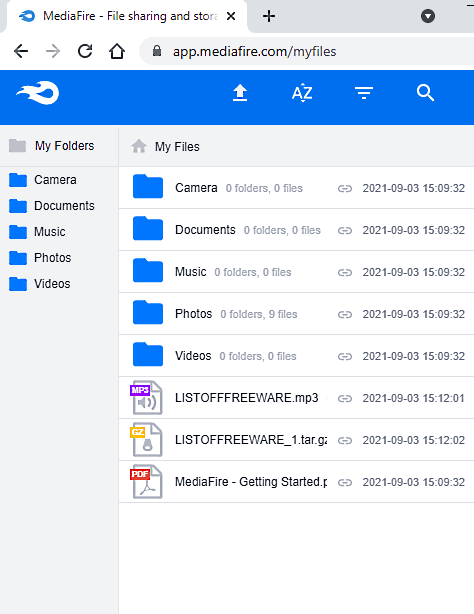
Task: Click the Camera folder icon in file list
Action: [x=148, y=187]
